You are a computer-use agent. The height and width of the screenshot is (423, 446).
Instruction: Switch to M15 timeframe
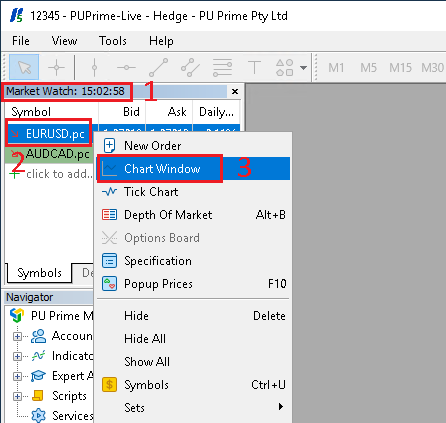[400, 68]
